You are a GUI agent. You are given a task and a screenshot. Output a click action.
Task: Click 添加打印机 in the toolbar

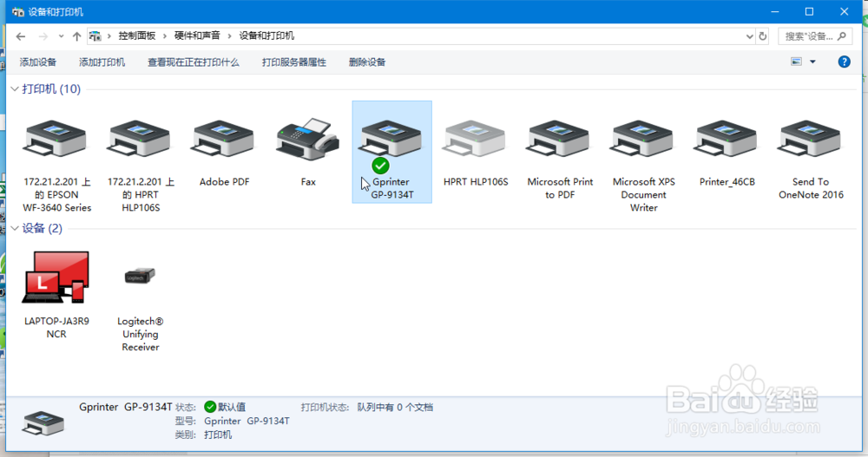tap(102, 62)
